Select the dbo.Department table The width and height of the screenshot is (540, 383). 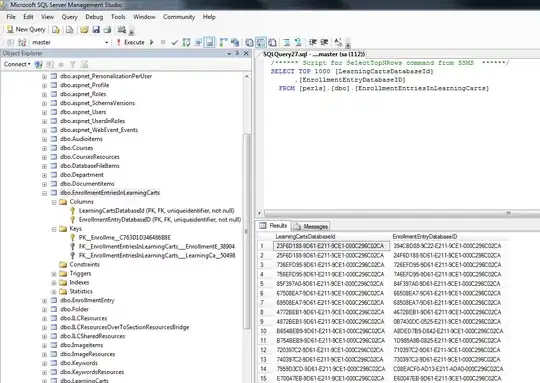(82, 175)
